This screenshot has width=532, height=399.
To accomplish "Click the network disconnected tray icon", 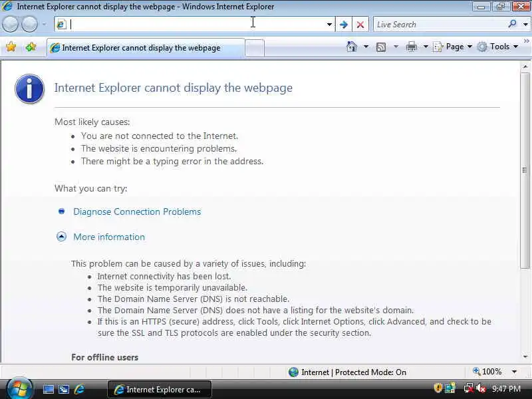I will point(468,388).
